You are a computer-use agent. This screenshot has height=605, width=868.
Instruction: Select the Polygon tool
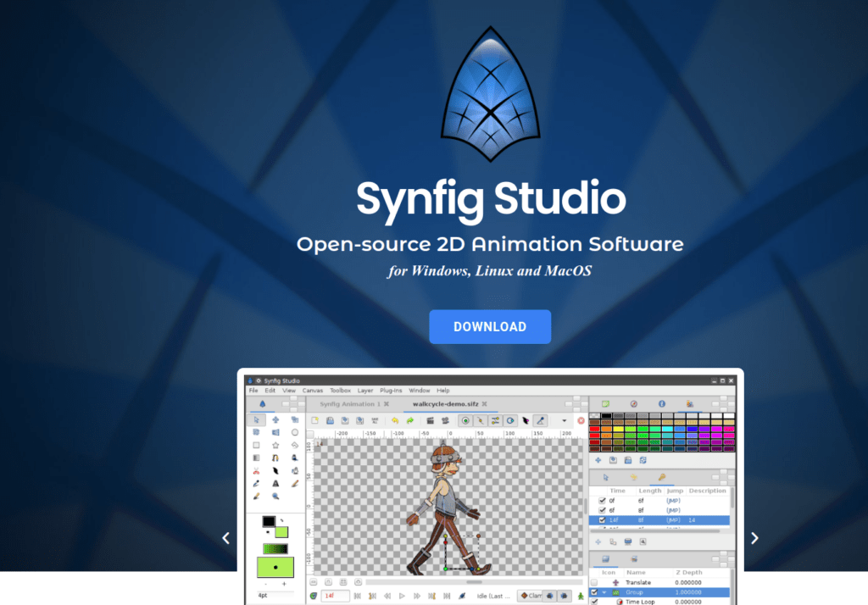tap(294, 445)
